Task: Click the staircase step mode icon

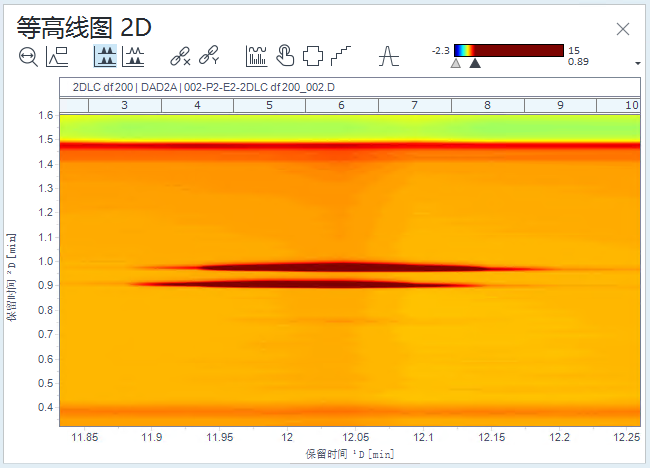Action: click(341, 56)
